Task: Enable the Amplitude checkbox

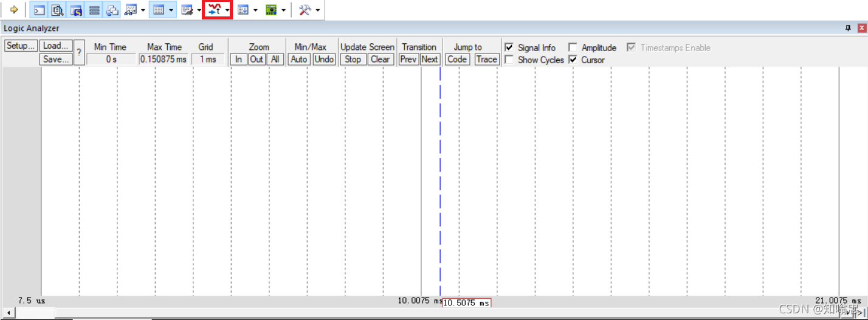Action: coord(573,47)
